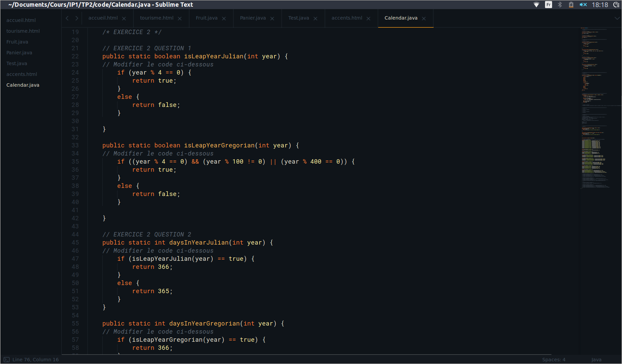Click the isLeapYearGregorian method declaration name
Screen dimensions: 622x364
click(x=219, y=145)
